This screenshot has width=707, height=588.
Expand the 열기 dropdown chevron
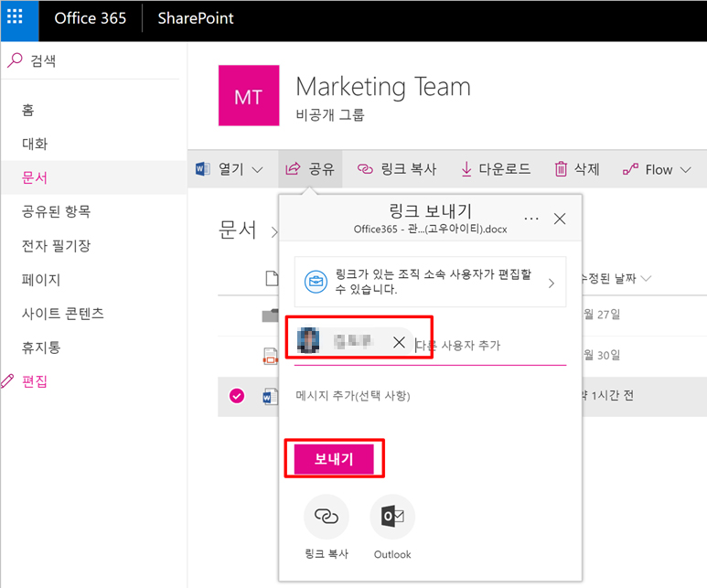tap(257, 170)
